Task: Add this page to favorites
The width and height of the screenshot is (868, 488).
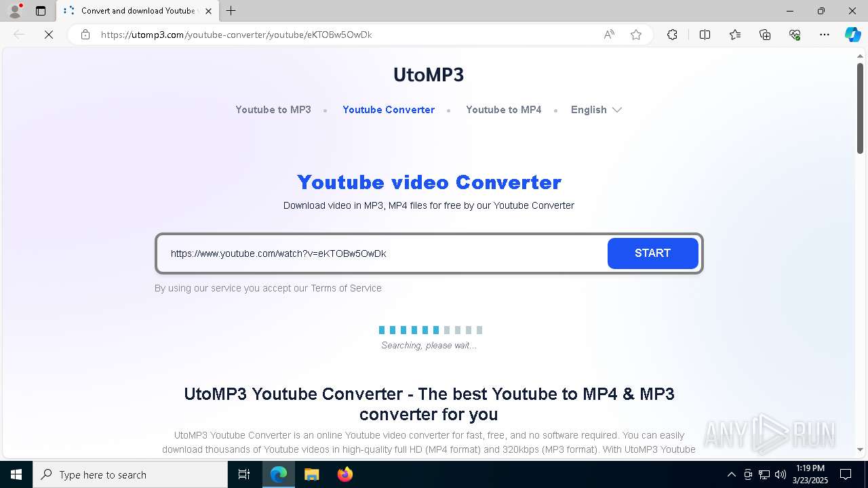Action: 636,35
